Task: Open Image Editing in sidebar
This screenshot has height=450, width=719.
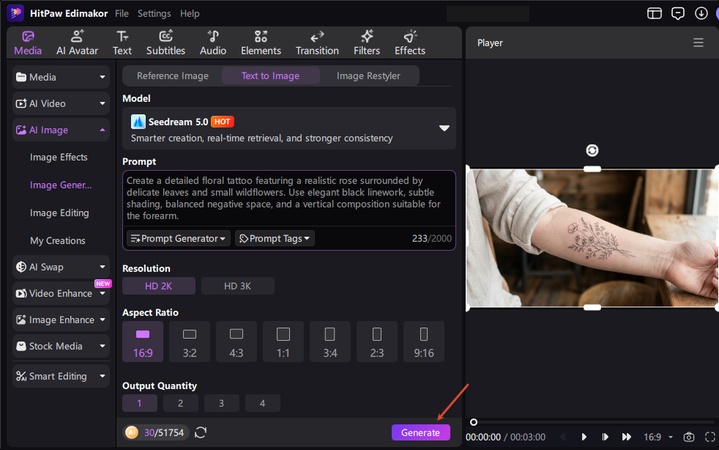Action: pyautogui.click(x=59, y=213)
